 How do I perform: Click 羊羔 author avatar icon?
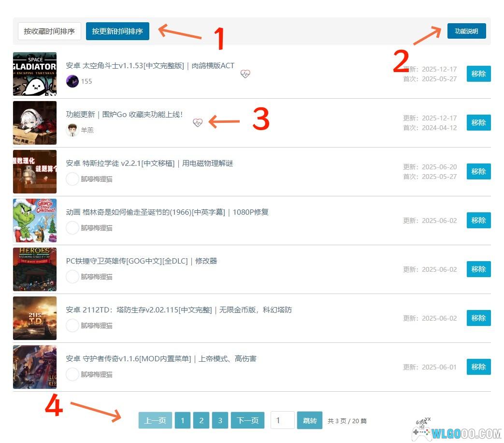(72, 130)
